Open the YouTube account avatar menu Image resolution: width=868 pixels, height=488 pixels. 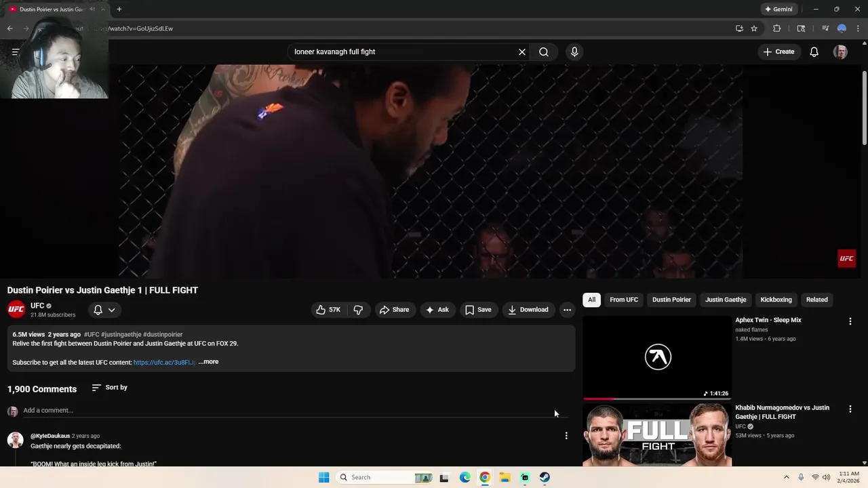tap(840, 52)
